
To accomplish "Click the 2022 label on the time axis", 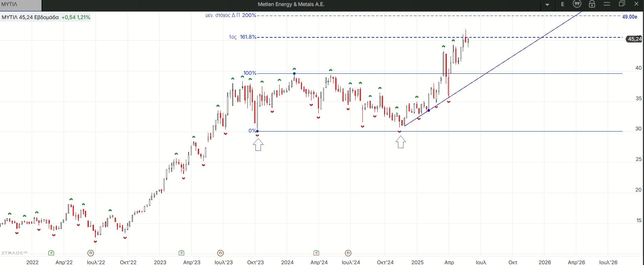I will point(33,262).
